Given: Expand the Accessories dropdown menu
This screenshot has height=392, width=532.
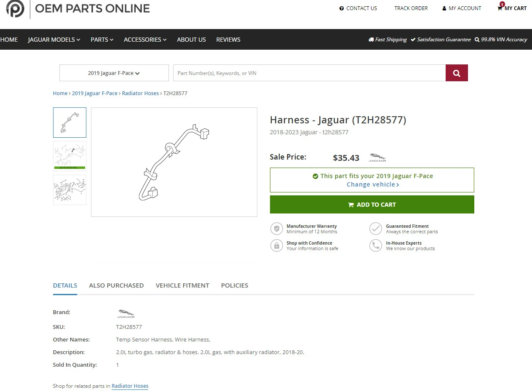Looking at the screenshot, I should pos(145,40).
